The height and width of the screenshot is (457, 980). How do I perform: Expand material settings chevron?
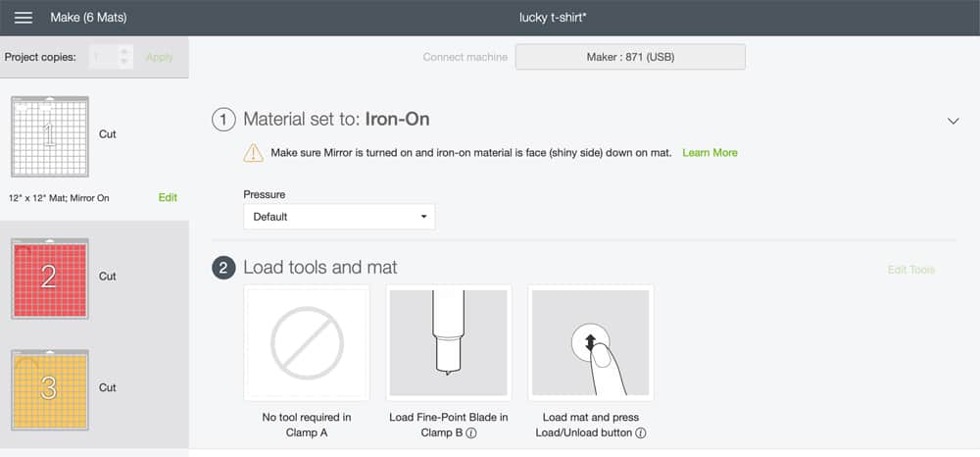953,121
